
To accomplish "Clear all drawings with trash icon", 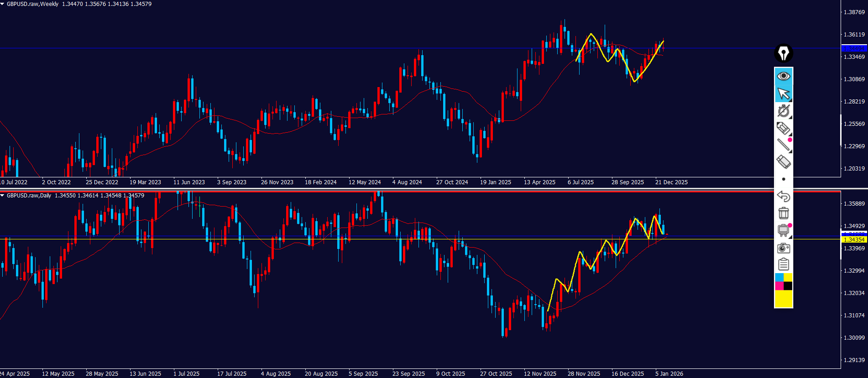I will click(x=783, y=213).
